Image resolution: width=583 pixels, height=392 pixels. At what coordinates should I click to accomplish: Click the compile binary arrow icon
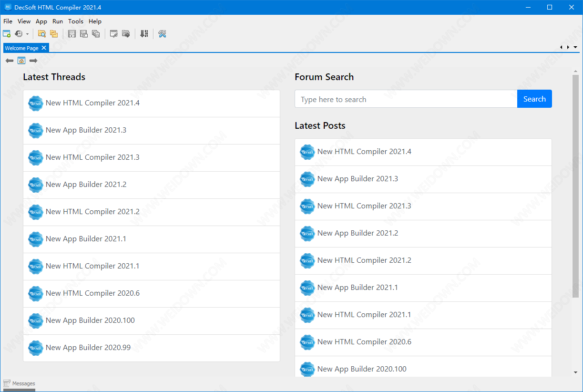tap(144, 34)
